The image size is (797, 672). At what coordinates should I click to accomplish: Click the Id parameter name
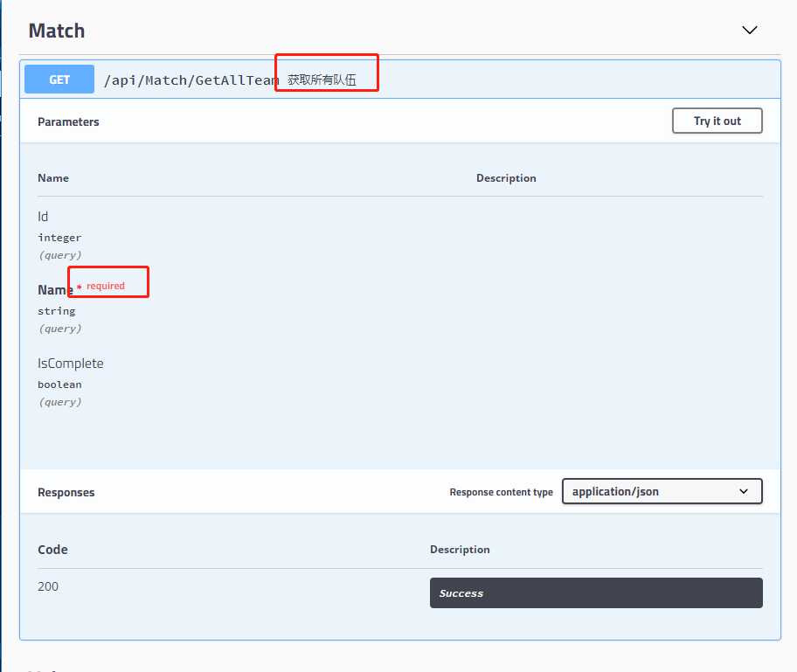[x=43, y=217]
